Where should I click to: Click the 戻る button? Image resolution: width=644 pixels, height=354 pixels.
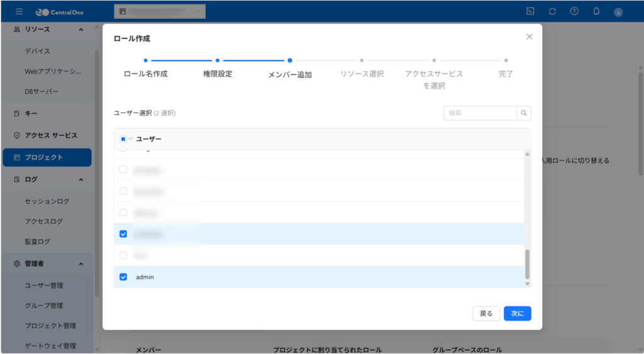486,313
